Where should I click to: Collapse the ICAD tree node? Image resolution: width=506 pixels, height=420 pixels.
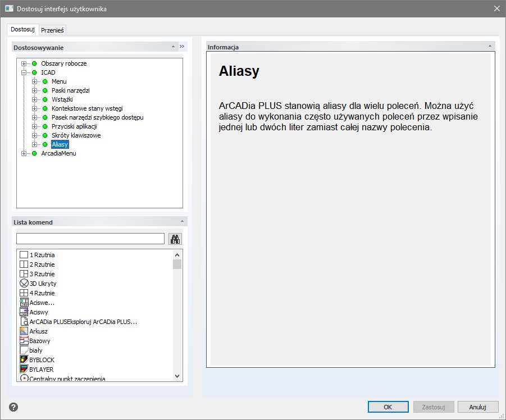24,72
